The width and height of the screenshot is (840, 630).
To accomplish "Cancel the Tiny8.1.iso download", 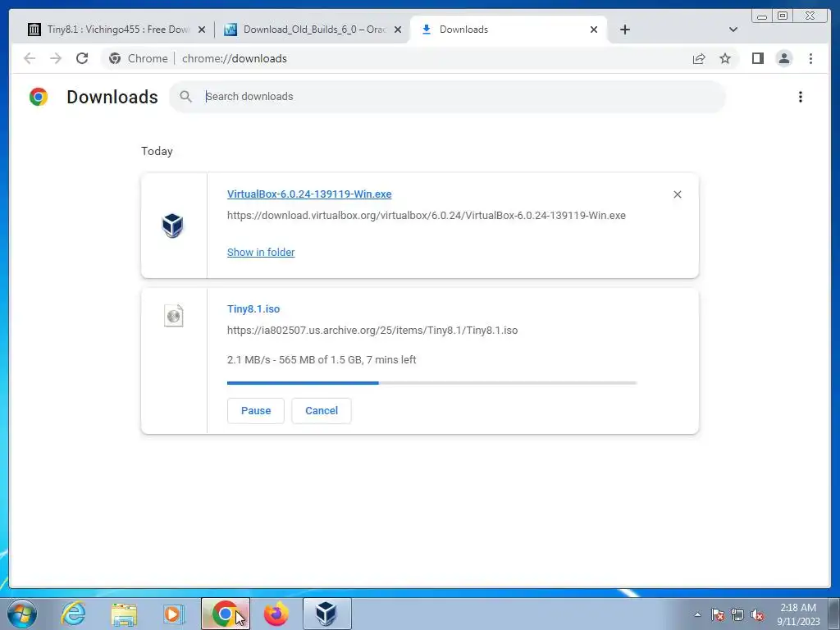I will tap(322, 411).
